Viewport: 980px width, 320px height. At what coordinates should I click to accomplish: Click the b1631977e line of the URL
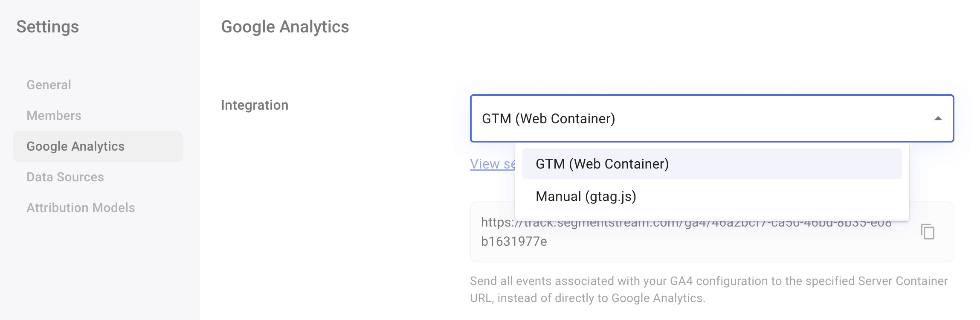[514, 241]
